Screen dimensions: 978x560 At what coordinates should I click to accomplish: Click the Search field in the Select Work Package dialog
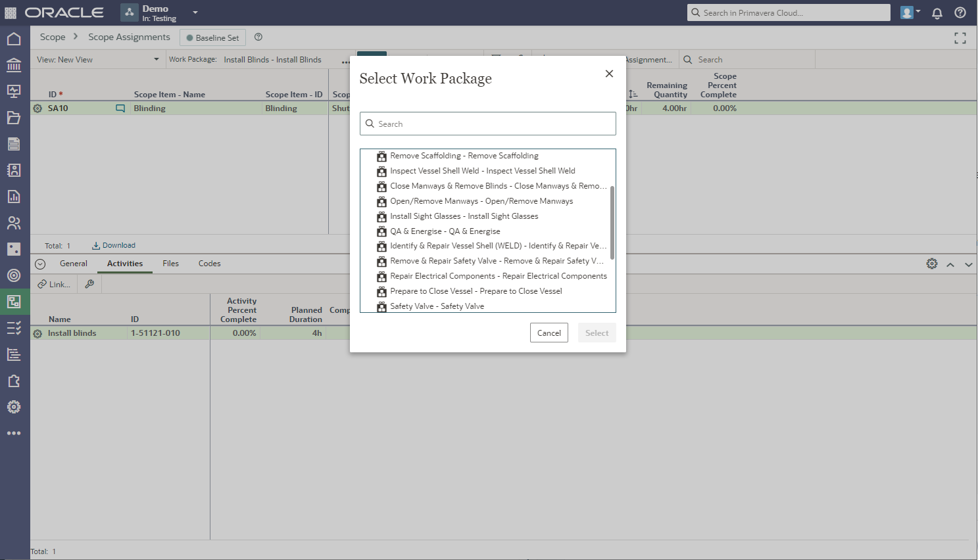[x=487, y=124]
